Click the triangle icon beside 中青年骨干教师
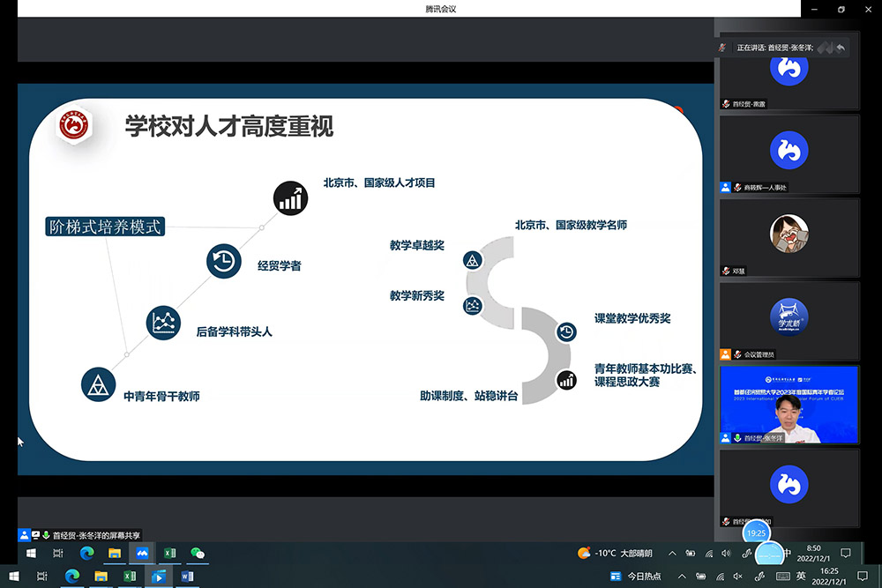882x588 pixels. (x=99, y=384)
